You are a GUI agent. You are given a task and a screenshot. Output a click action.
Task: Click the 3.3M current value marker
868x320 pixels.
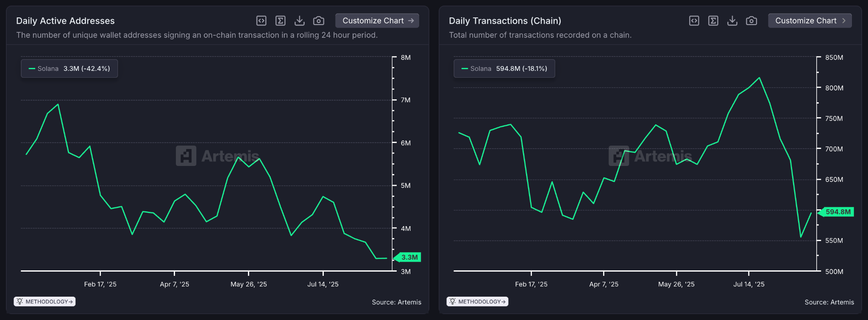(407, 257)
